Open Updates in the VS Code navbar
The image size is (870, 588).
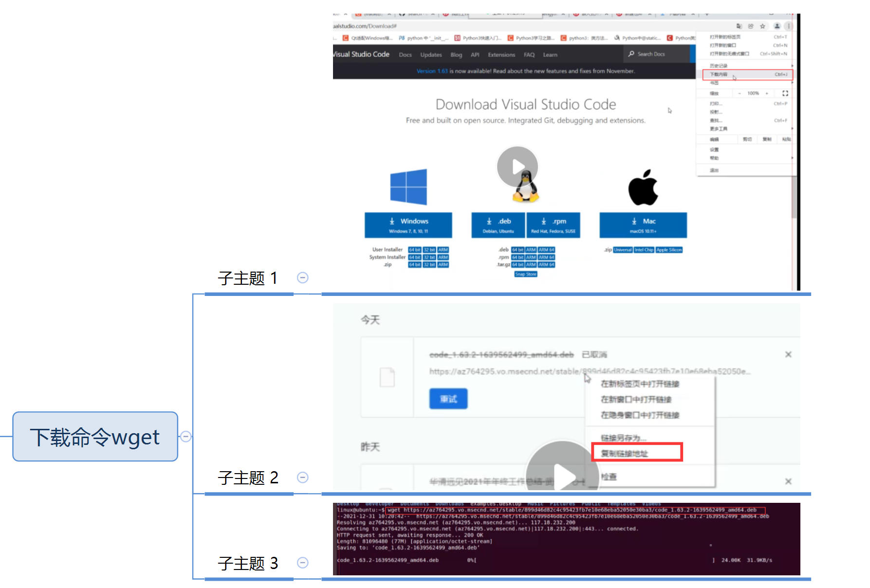[431, 55]
